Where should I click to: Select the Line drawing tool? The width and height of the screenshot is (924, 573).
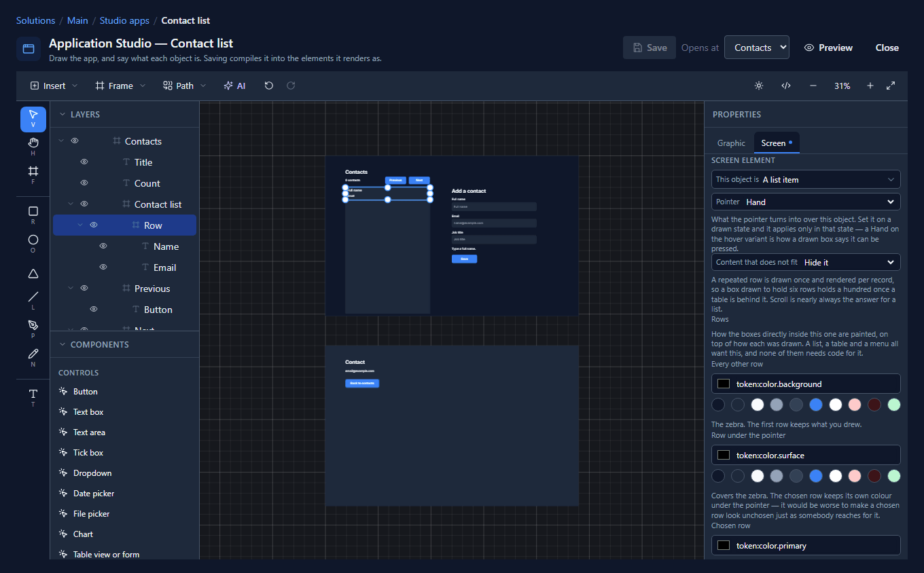coord(33,301)
